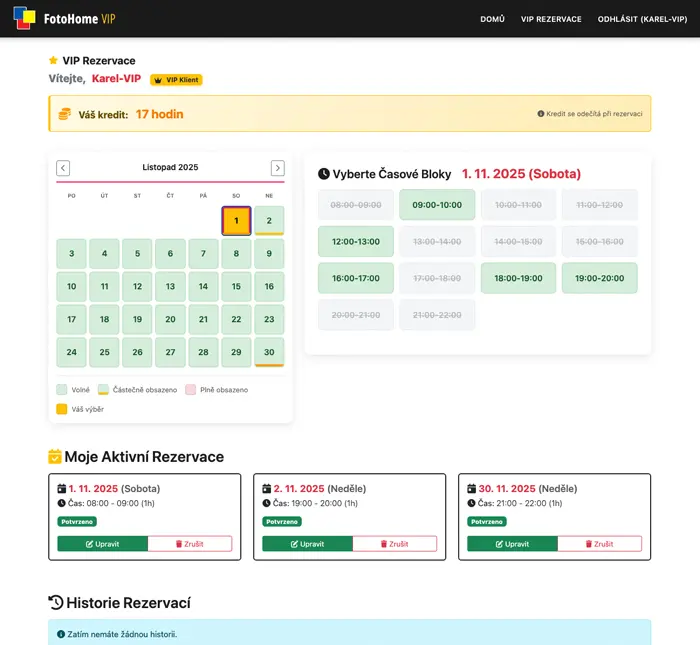Edit the 1. 11. 2025 reservation with Upravit

click(102, 544)
